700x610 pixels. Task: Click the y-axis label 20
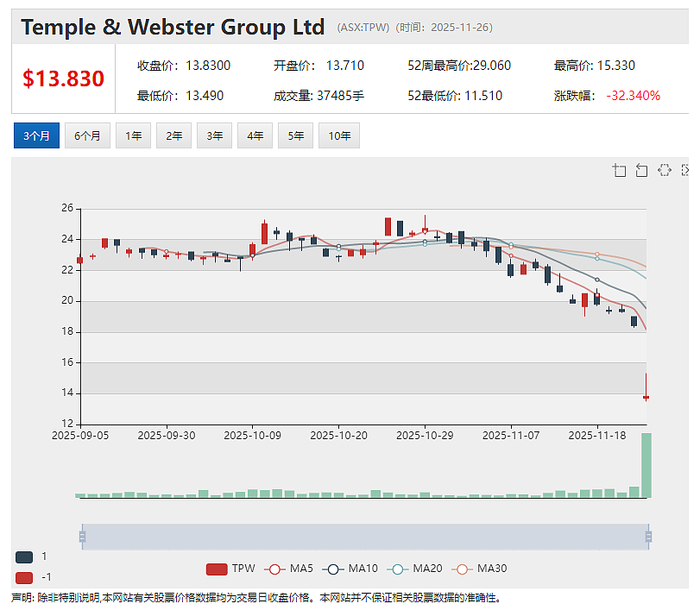[x=67, y=300]
